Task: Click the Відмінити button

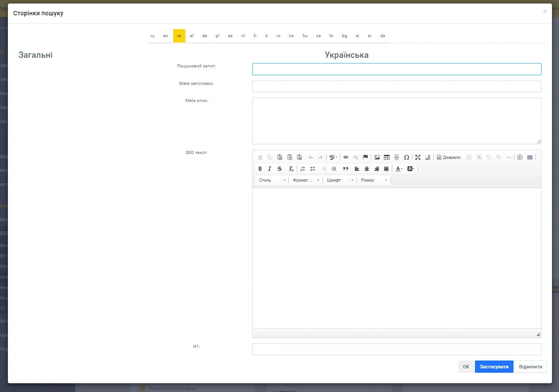Action: tap(531, 367)
